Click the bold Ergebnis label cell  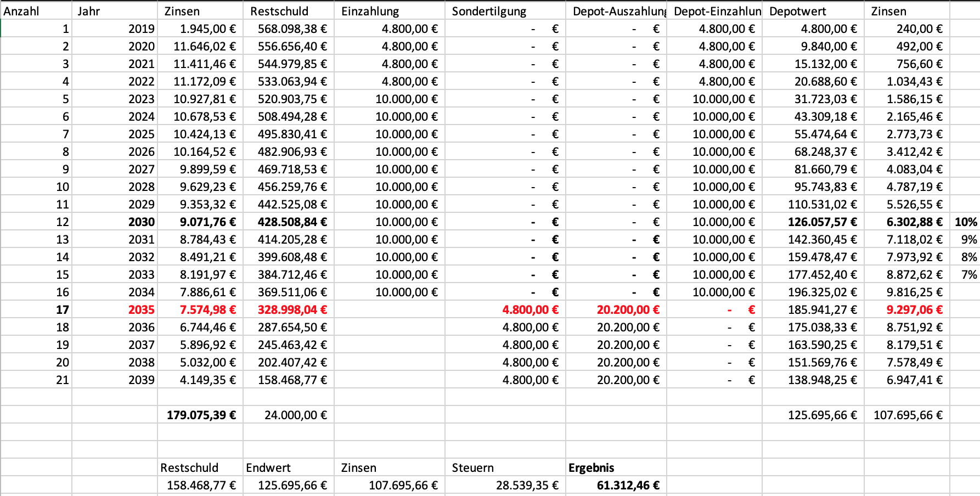pyautogui.click(x=616, y=467)
